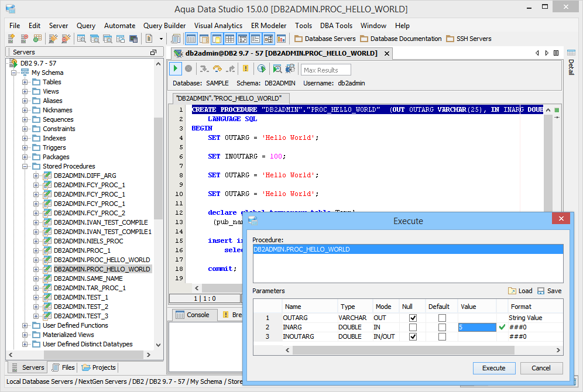Click the Cancel button in Execute dialog
The image size is (583, 392).
coord(541,368)
